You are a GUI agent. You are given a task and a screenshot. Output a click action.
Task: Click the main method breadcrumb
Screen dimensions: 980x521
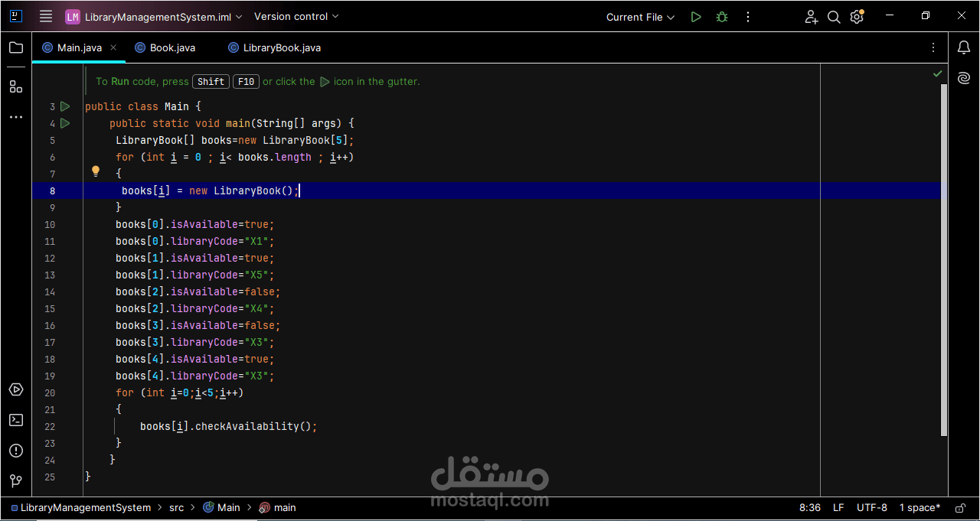point(277,507)
